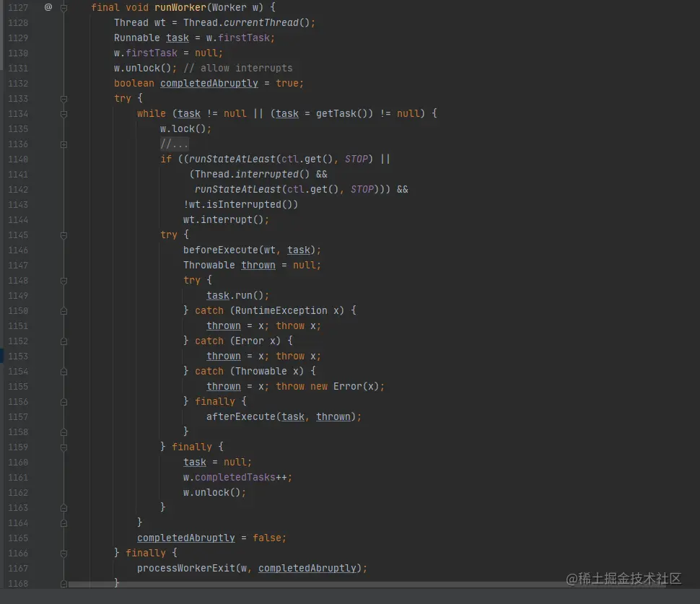Collapse the Error catch fold at line 1152
The width and height of the screenshot is (700, 604).
pyautogui.click(x=64, y=341)
